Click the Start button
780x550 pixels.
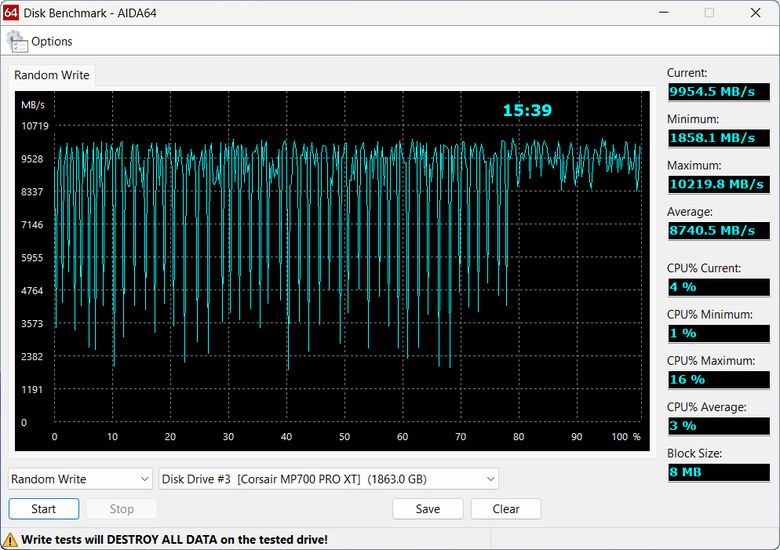[x=44, y=509]
